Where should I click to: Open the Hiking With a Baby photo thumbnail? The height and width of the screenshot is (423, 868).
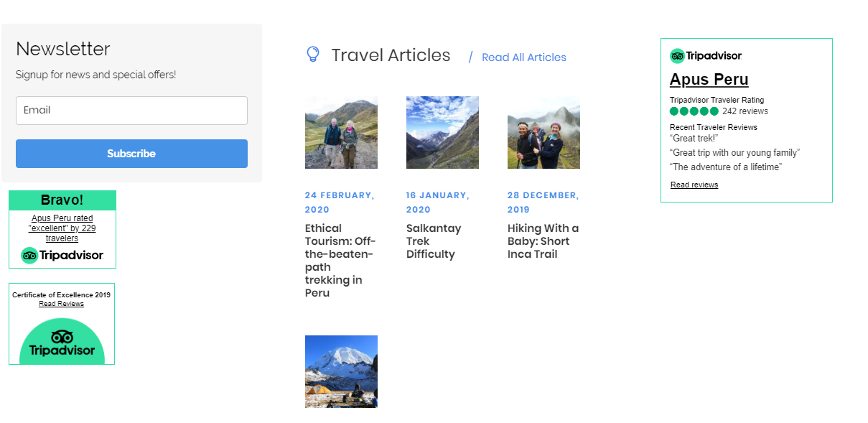pyautogui.click(x=543, y=133)
